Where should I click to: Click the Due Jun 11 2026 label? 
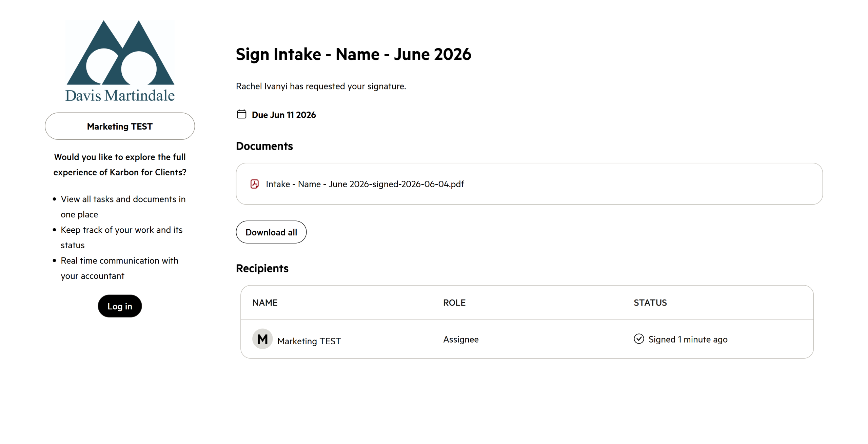284,115
